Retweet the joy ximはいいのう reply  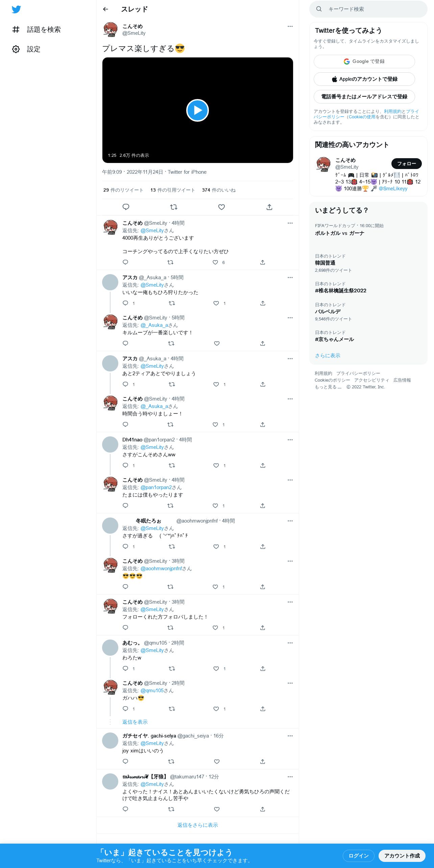click(171, 762)
